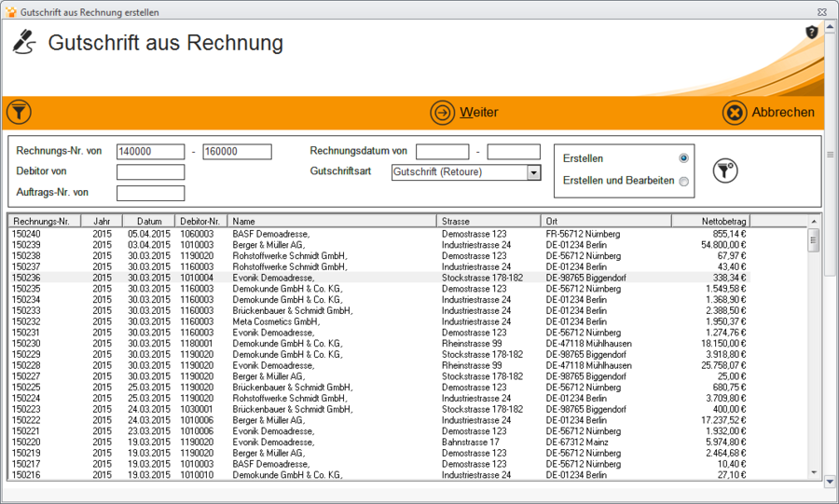
Task: Sort by the Jahr column header
Action: click(102, 221)
